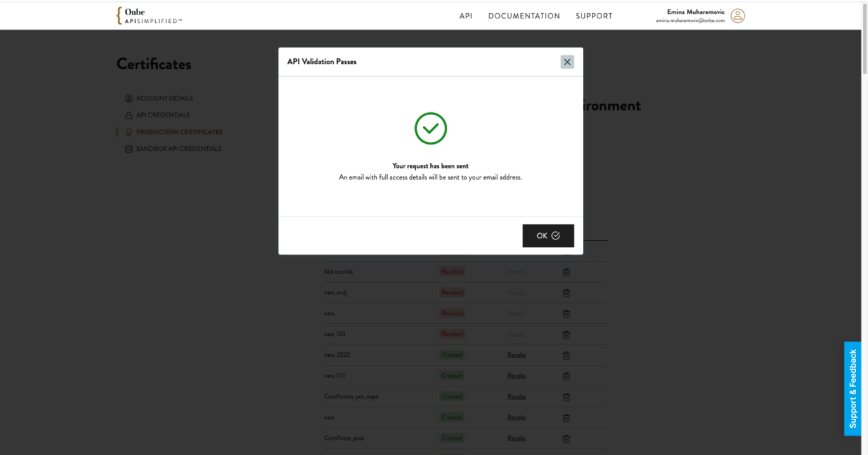868x455 pixels.
Task: Click the Onbe APISimplified logo
Action: [150, 16]
